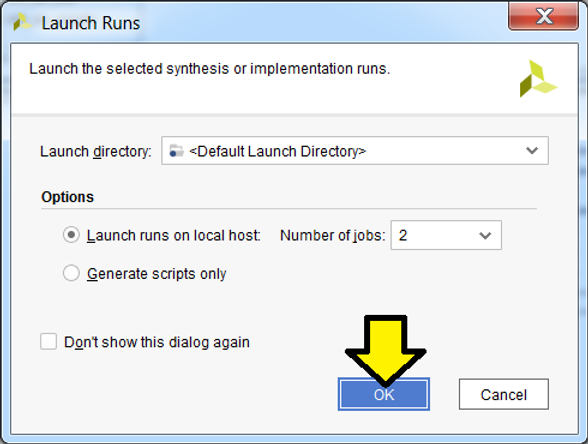Click the Vivado icon in title bar

point(22,22)
